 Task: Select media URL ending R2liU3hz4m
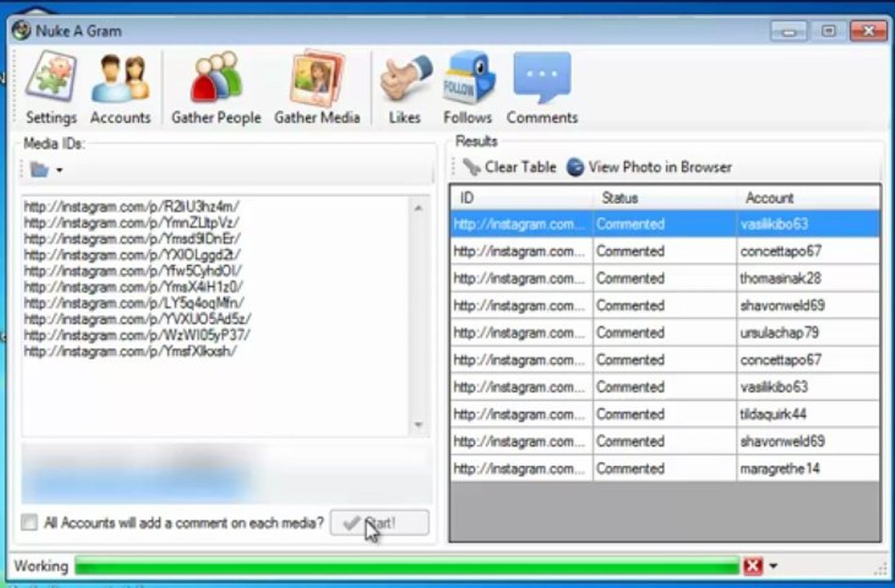(131, 206)
